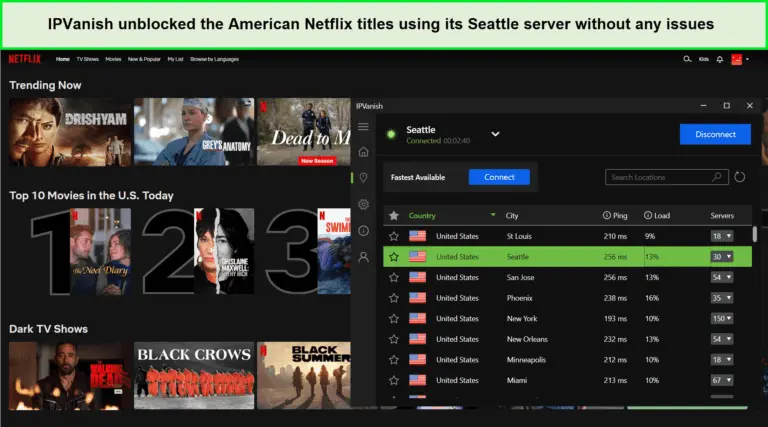Image resolution: width=768 pixels, height=427 pixels.
Task: Open Netflix Home tab
Action: pos(63,59)
